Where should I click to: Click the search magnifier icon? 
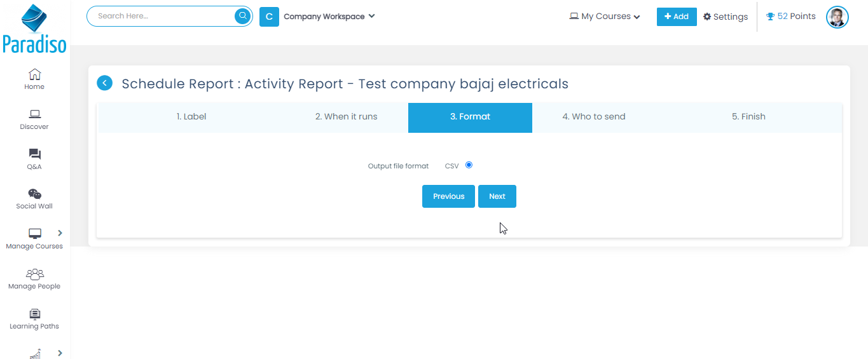pos(242,16)
